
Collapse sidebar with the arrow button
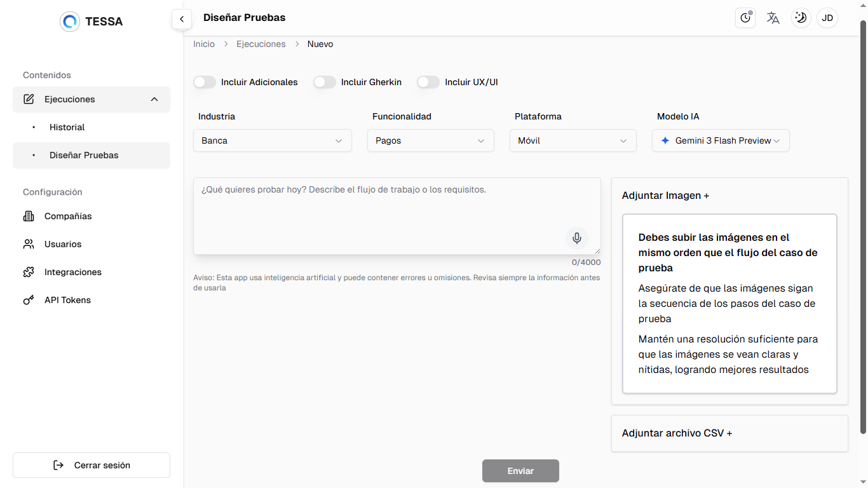point(182,19)
